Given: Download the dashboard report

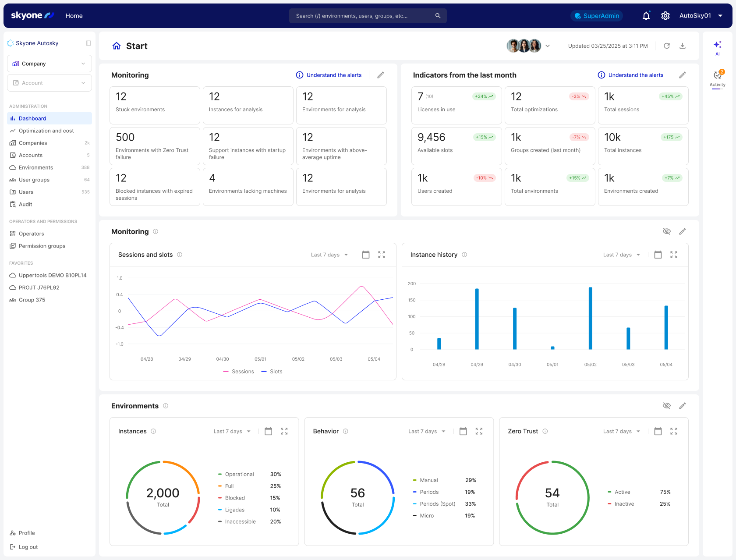Looking at the screenshot, I should pos(682,46).
